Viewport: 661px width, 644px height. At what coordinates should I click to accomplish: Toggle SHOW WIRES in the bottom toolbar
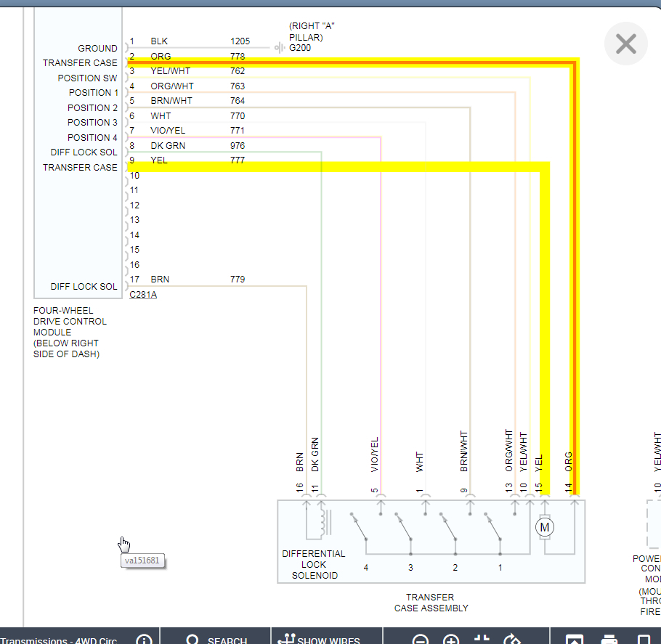click(319, 640)
